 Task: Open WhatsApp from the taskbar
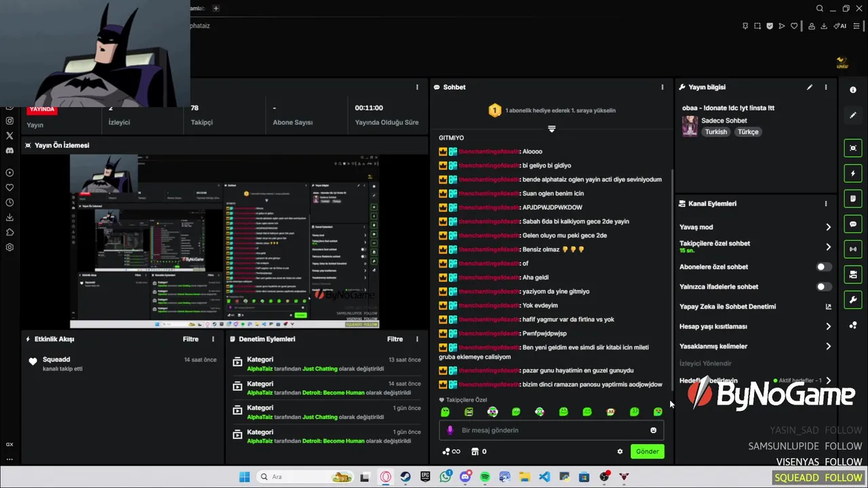click(x=446, y=477)
